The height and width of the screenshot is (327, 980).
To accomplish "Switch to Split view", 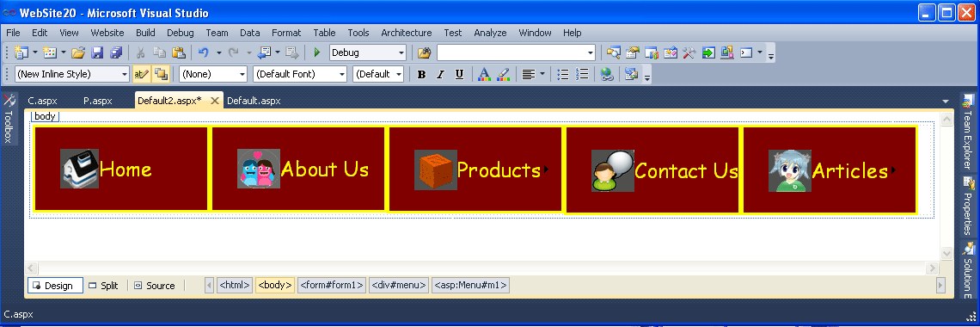I will [x=104, y=286].
